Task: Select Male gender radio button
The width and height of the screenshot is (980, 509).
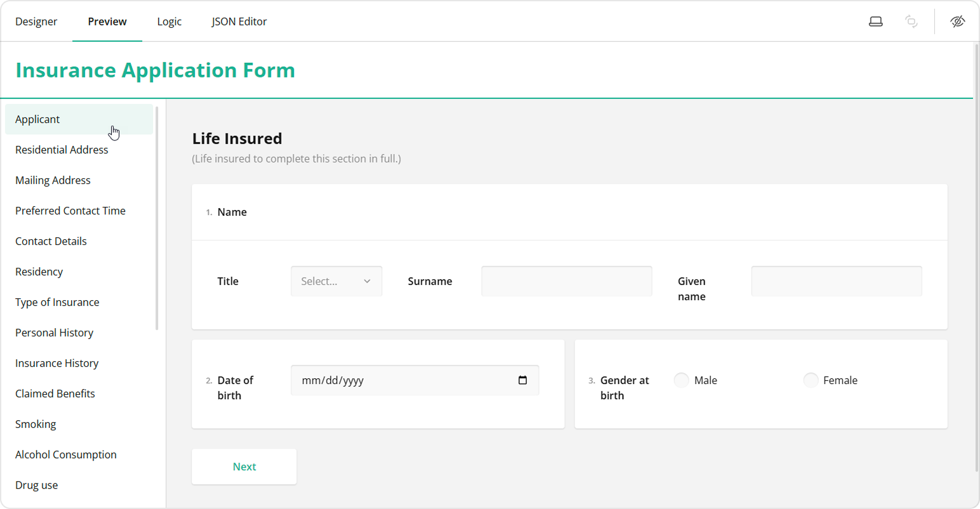Action: [681, 380]
